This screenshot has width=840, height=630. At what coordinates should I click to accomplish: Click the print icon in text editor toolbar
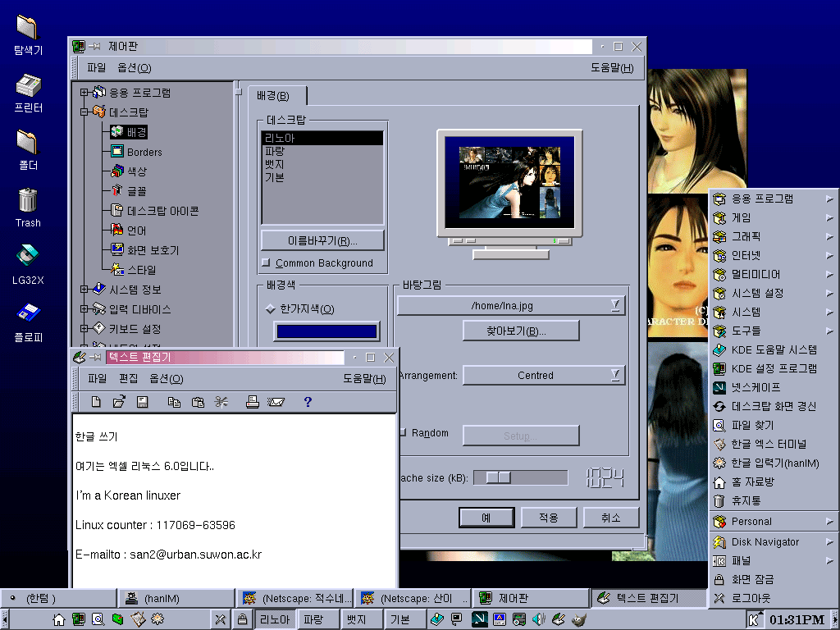click(253, 402)
